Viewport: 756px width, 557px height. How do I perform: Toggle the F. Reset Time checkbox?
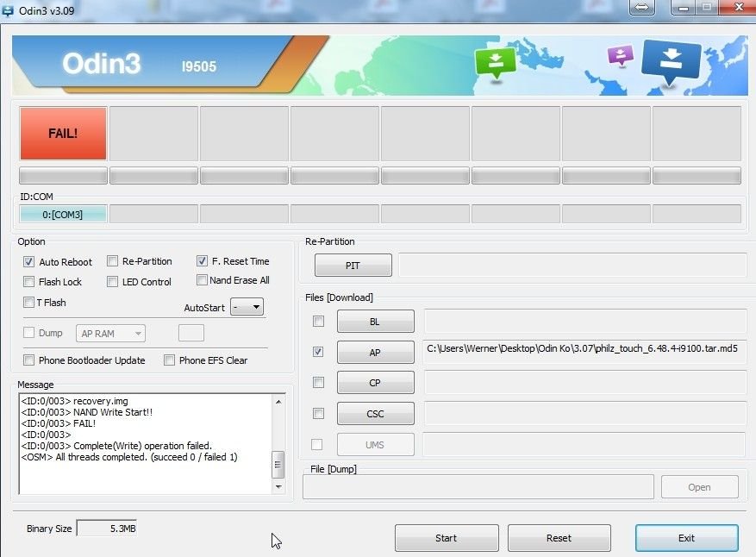click(202, 261)
